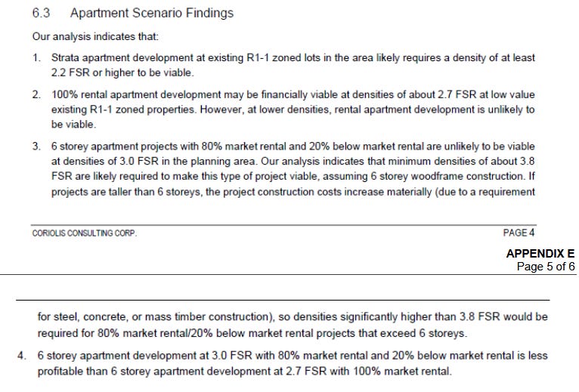Click 'assuming 6 storey woodframe construction' text
This screenshot has height=392, width=579.
[x=424, y=177]
